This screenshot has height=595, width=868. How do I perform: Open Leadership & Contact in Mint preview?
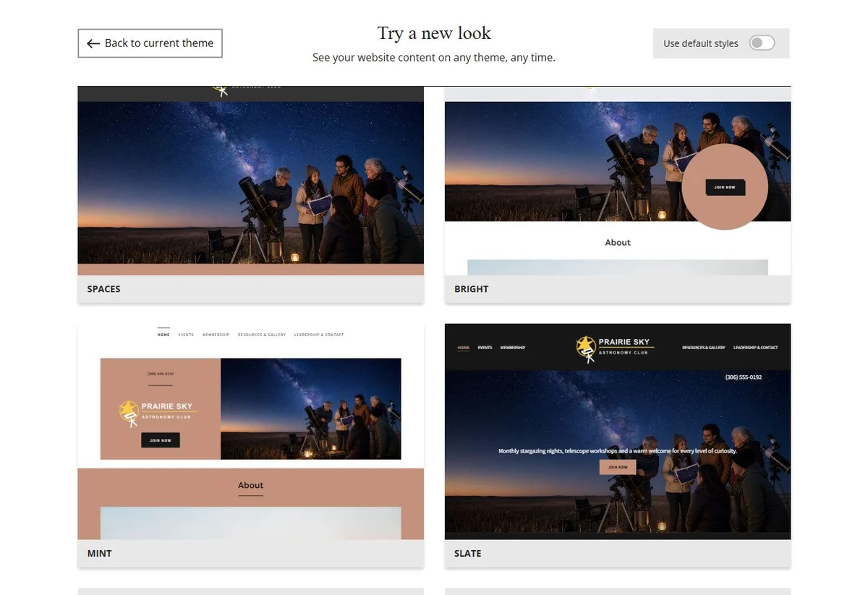point(319,335)
